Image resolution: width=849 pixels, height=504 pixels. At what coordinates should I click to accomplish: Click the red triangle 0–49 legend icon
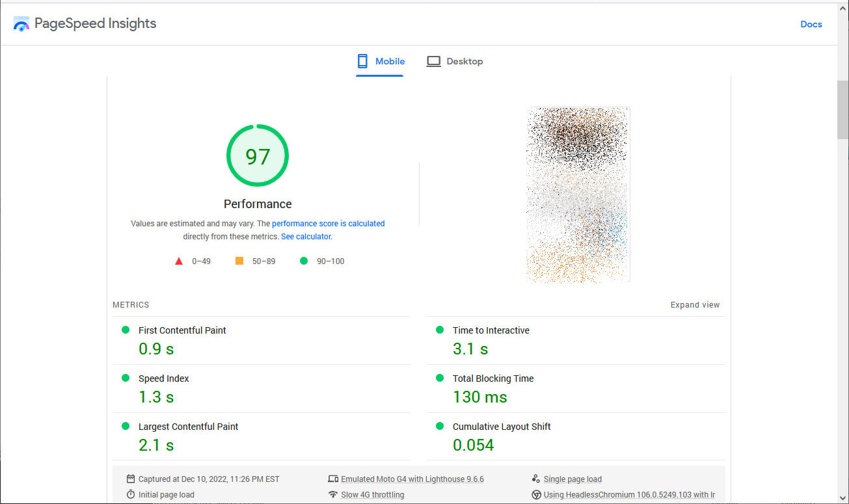179,261
